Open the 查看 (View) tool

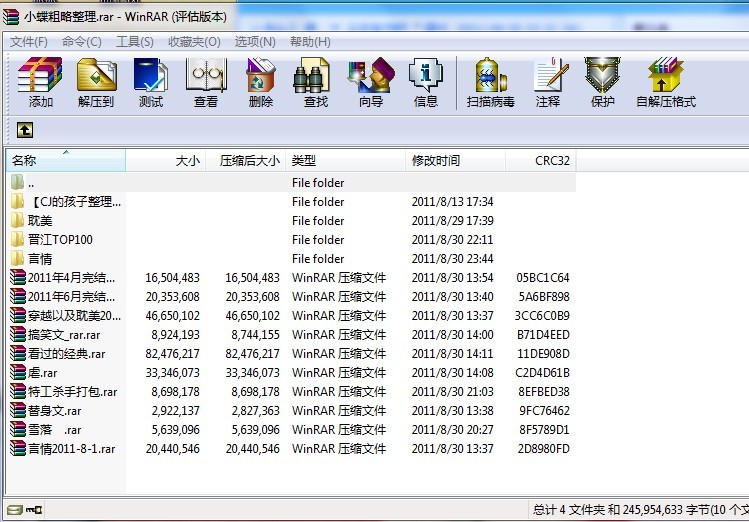pyautogui.click(x=206, y=81)
